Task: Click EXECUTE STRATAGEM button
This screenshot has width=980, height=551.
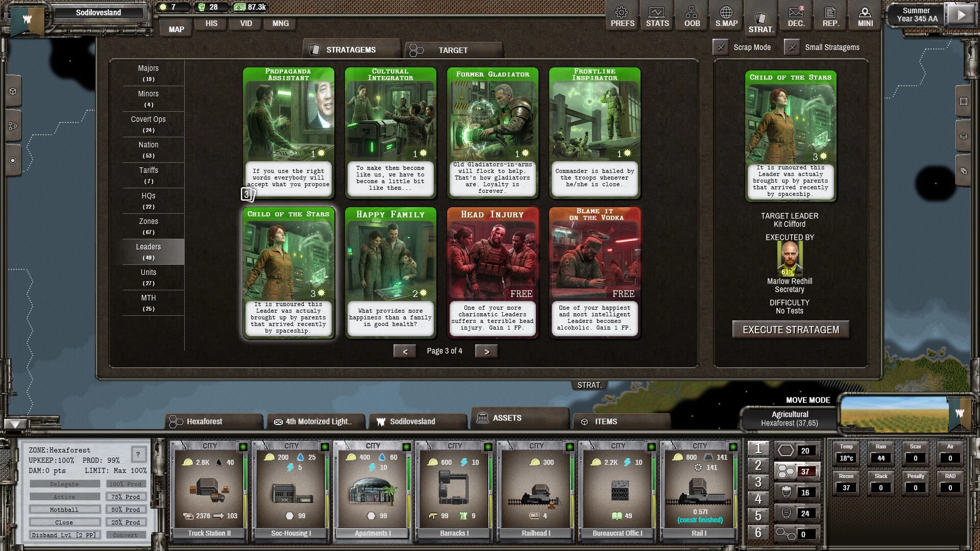Action: coord(790,330)
